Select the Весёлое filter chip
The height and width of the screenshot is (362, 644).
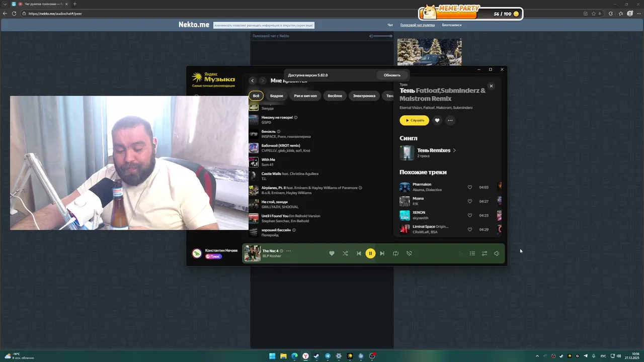click(x=335, y=96)
